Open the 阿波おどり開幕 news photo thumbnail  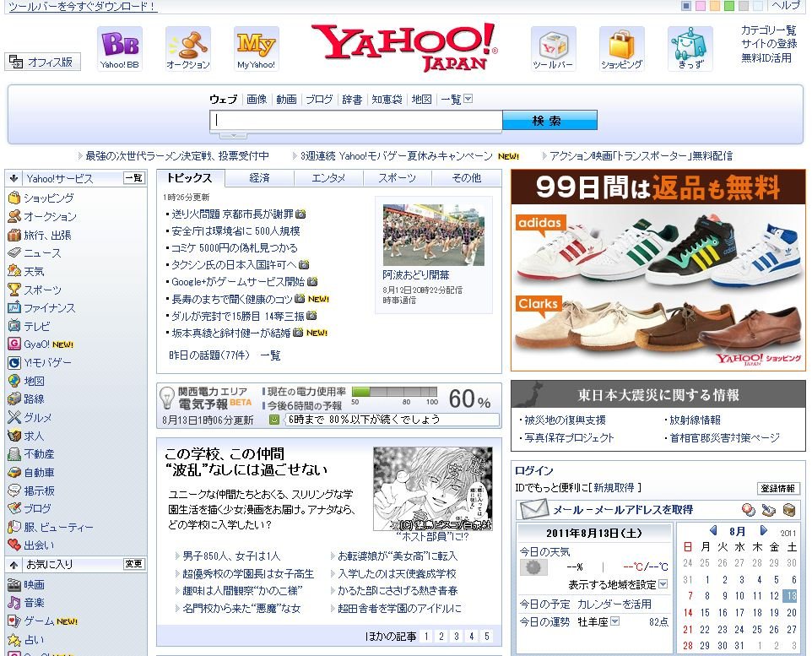[x=434, y=235]
